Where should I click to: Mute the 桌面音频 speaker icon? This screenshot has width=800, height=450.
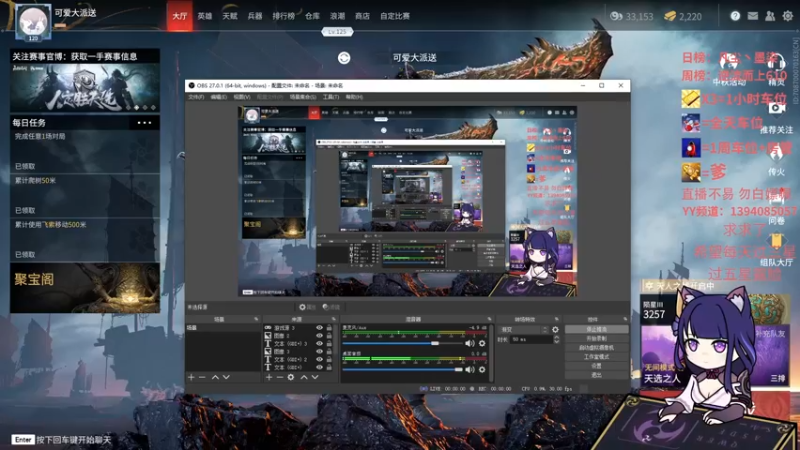click(x=470, y=369)
